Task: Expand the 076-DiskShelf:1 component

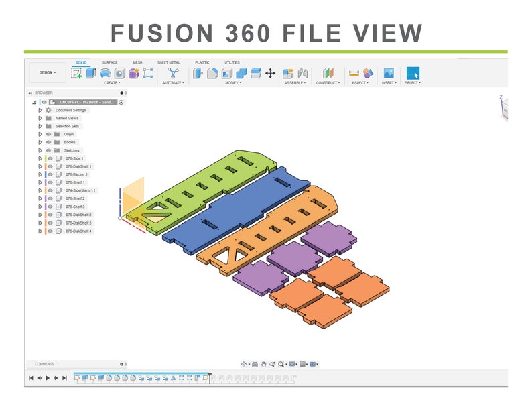Action: click(x=40, y=167)
